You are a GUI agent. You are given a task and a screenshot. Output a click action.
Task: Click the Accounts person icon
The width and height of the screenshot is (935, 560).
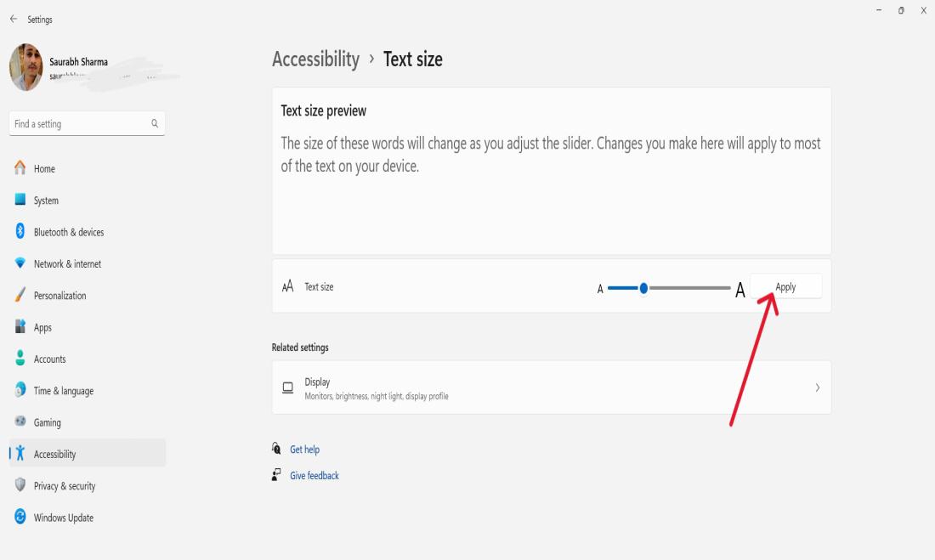click(20, 359)
